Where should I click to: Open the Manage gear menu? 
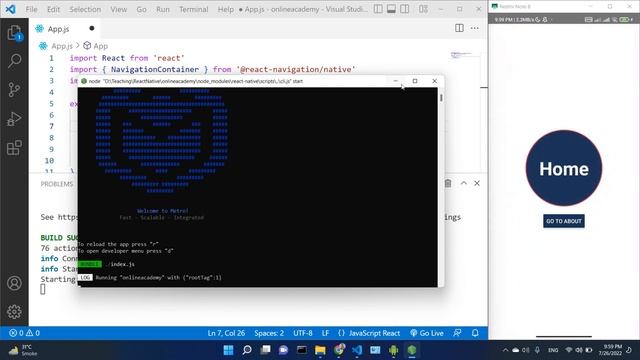[x=14, y=312]
